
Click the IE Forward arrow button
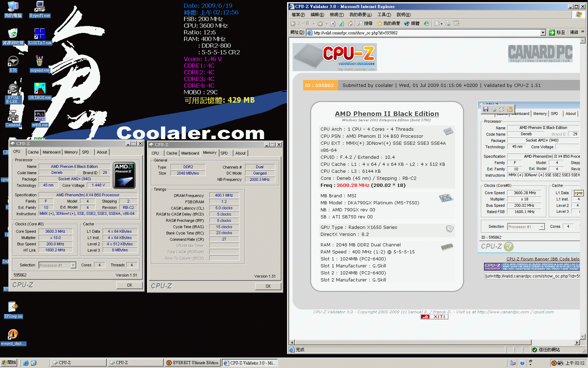pos(320,23)
